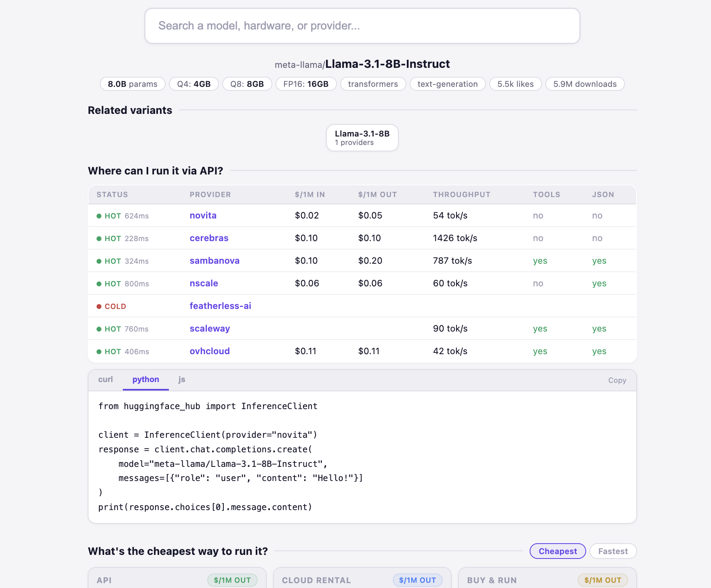Click the search model input field
The image size is (711, 588).
point(362,26)
